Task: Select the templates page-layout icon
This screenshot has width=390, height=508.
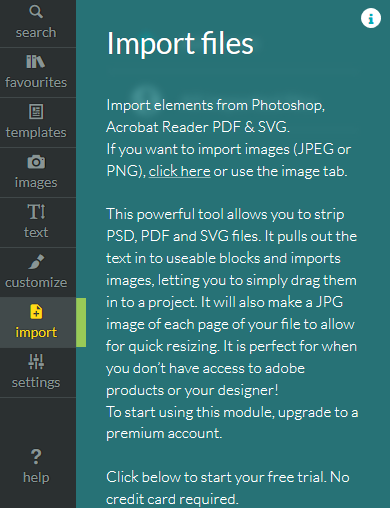Action: point(36,112)
